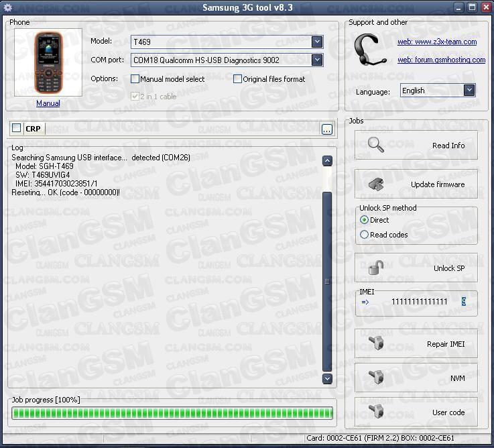494x448 pixels.
Task: Click the 'Reseting... OK' log line
Action: point(66,192)
